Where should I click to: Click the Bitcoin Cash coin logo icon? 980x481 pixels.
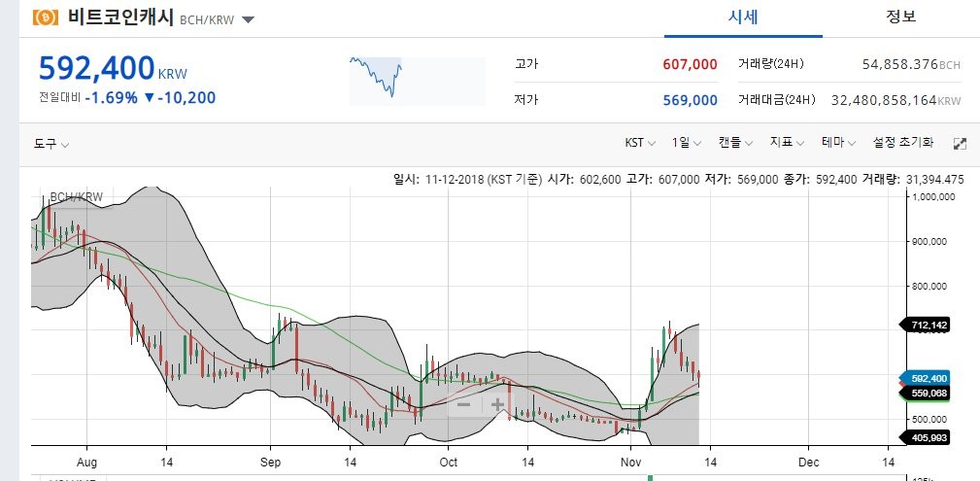point(45,17)
